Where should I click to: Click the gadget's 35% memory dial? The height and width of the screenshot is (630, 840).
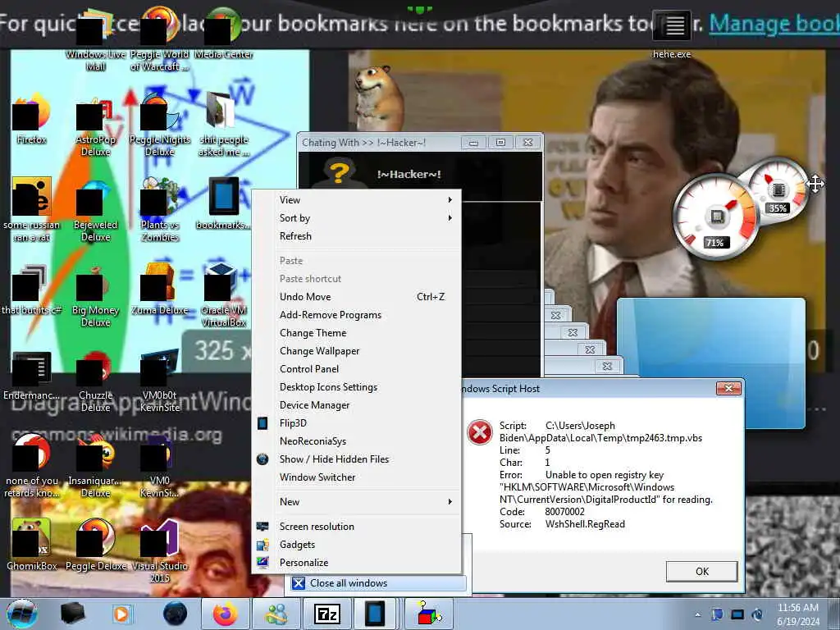[778, 190]
